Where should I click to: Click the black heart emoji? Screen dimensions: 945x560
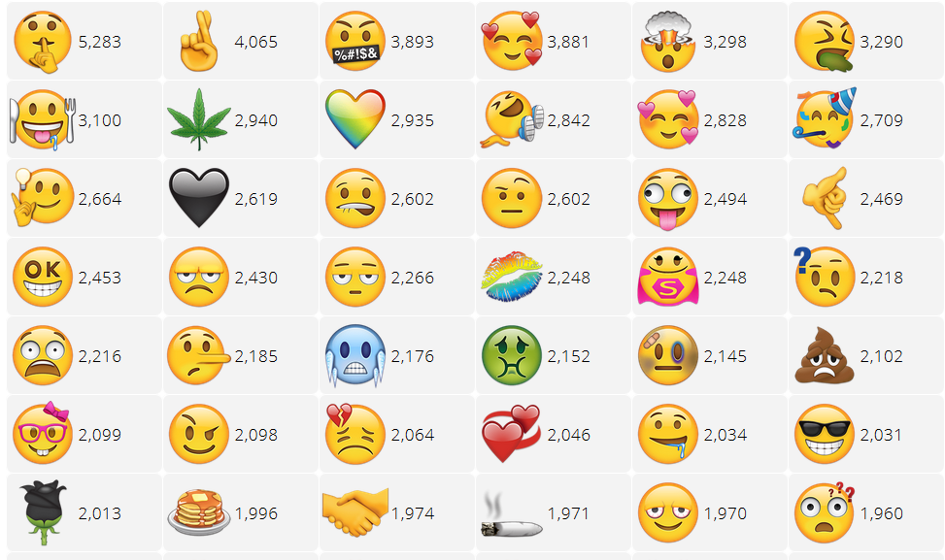pyautogui.click(x=199, y=198)
